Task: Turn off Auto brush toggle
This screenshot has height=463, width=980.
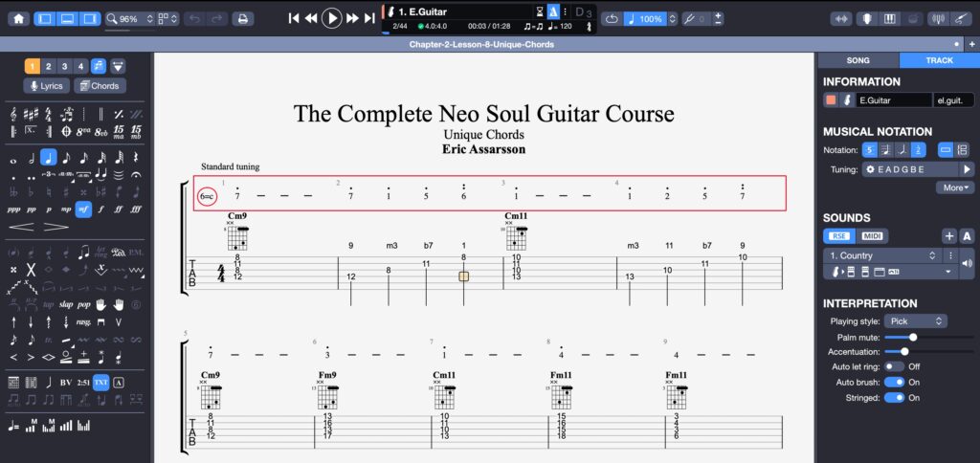Action: click(894, 382)
